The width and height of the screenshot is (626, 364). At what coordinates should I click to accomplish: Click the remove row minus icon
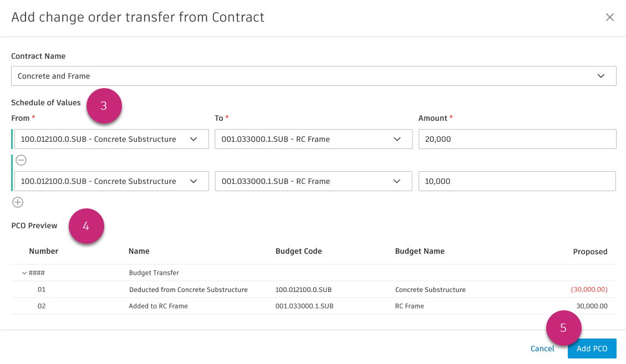21,160
